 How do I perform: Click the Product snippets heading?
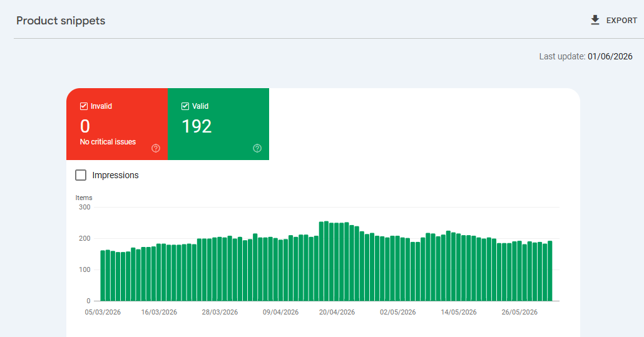coord(61,21)
